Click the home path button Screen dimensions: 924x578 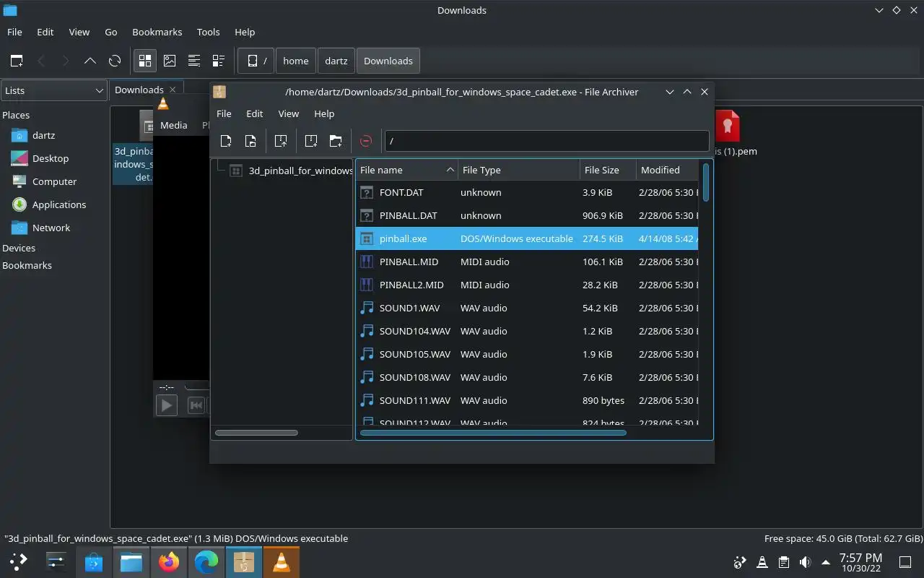[x=295, y=61]
